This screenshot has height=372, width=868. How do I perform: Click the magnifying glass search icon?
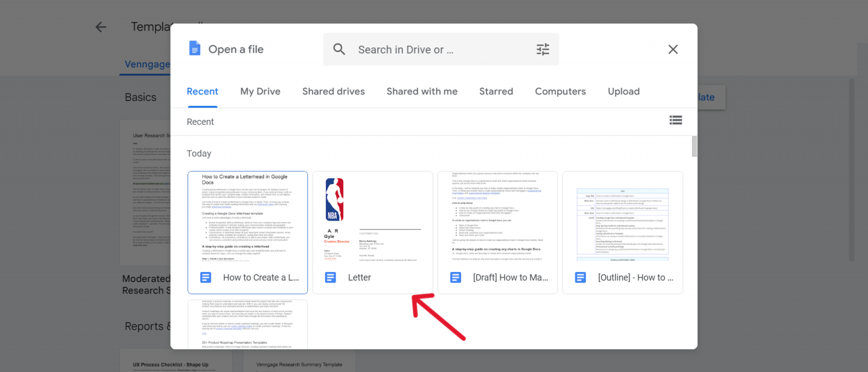tap(339, 49)
